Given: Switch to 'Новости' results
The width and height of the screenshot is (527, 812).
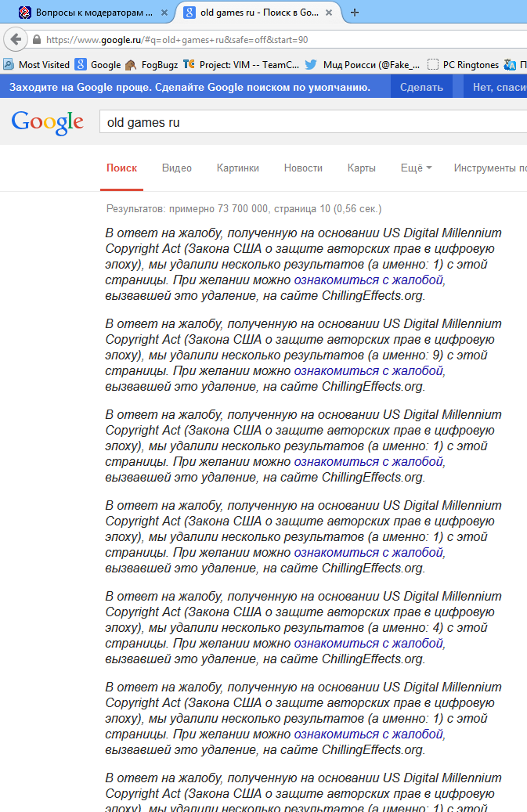Looking at the screenshot, I should coord(303,168).
